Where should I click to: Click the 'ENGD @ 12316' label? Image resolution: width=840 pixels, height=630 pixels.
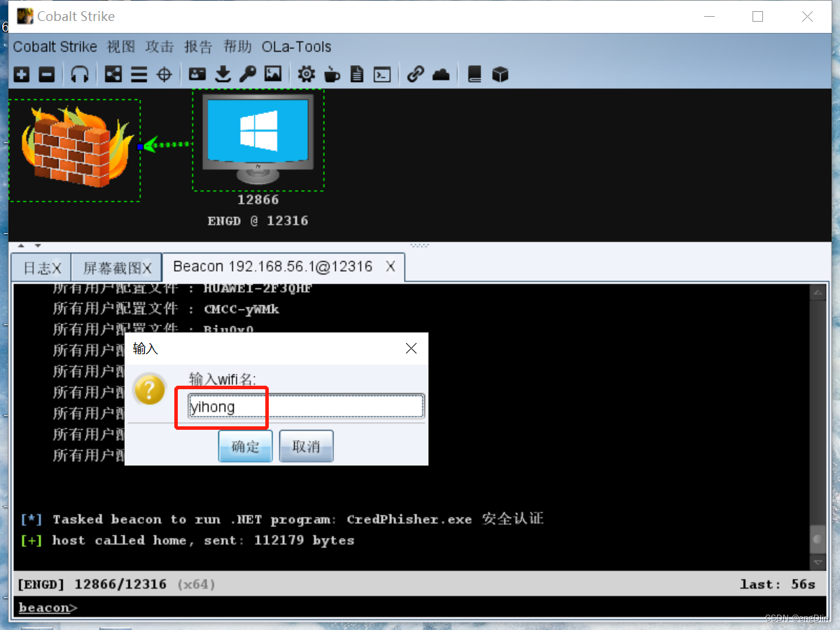click(258, 220)
